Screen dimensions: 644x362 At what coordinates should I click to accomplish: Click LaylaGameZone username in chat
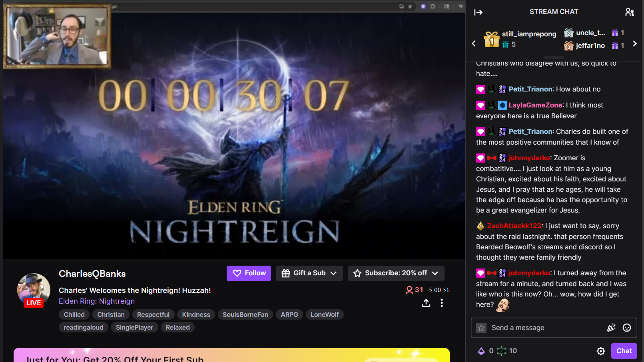[x=535, y=105]
